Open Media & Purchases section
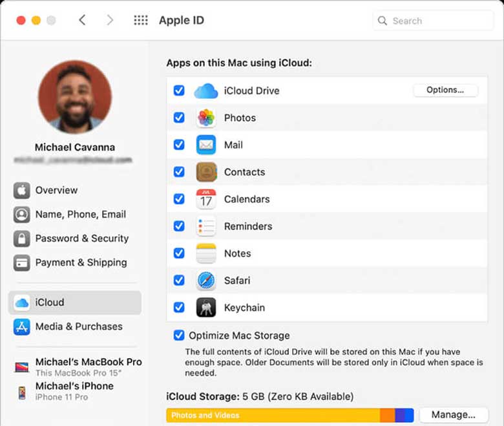The height and width of the screenshot is (426, 504). click(x=74, y=326)
